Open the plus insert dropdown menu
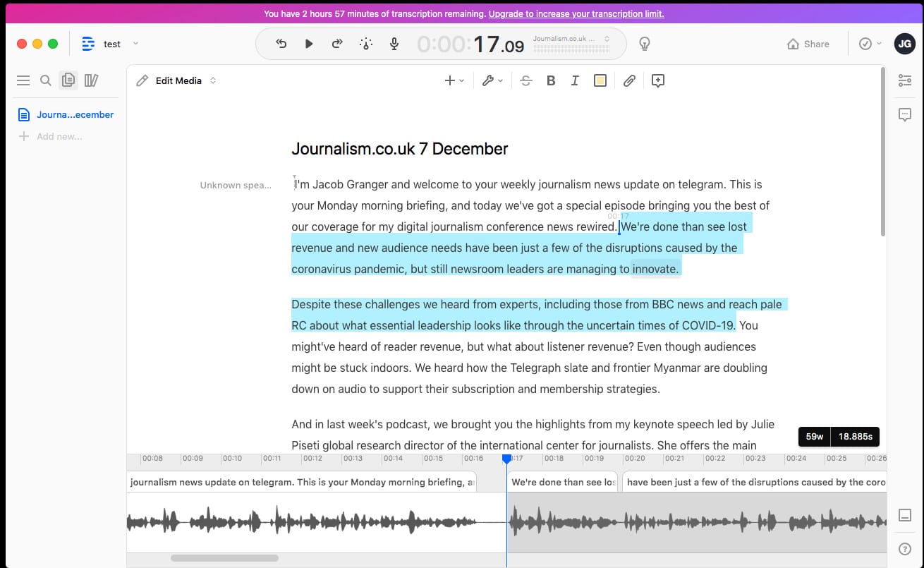This screenshot has width=924, height=568. click(x=454, y=80)
